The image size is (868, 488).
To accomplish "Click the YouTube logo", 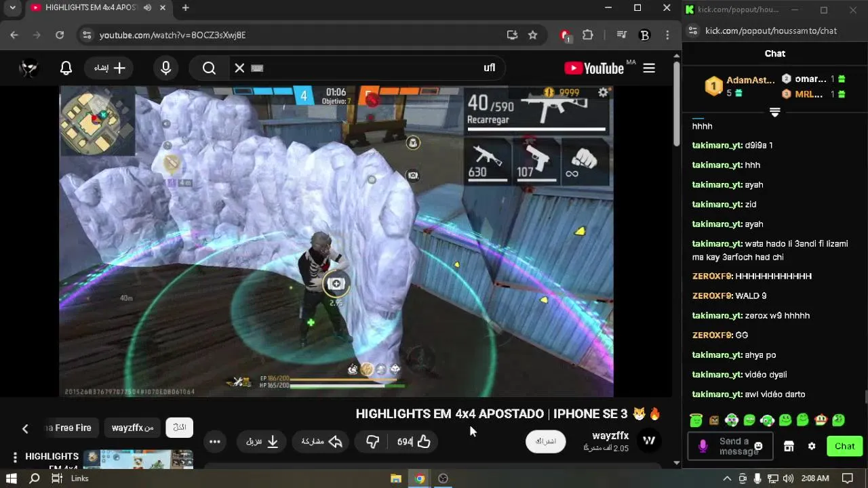I will pos(594,68).
